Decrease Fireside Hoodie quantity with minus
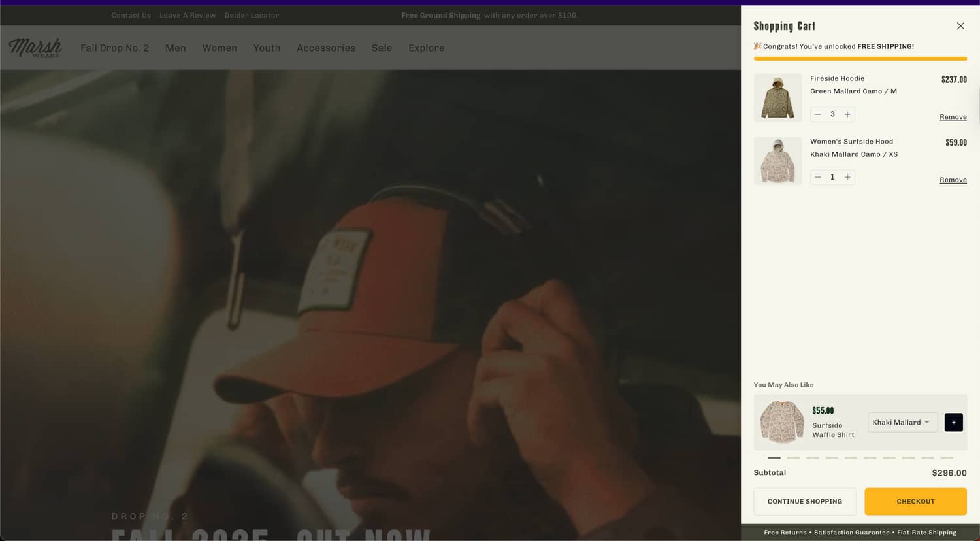The width and height of the screenshot is (980, 541). (x=817, y=114)
